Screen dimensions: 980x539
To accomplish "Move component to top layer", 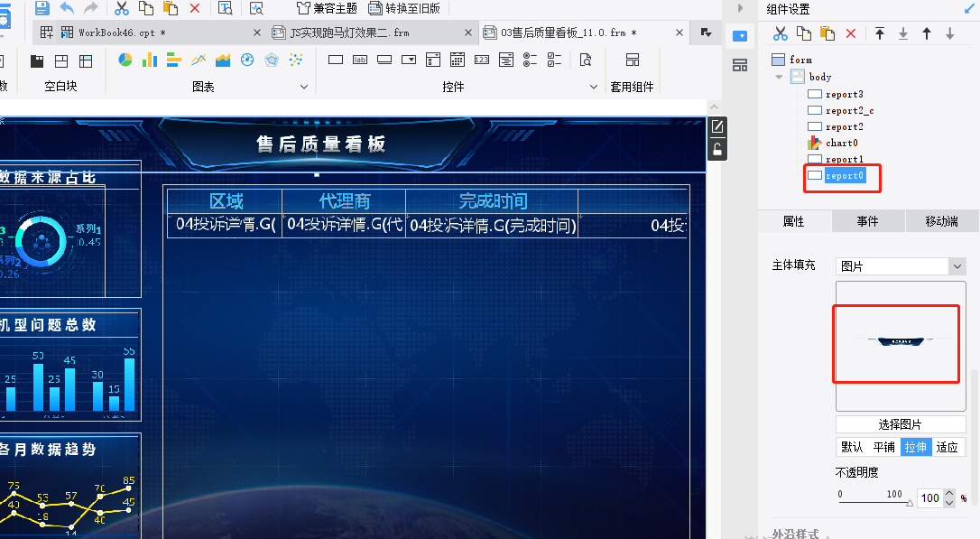I will pos(879,33).
